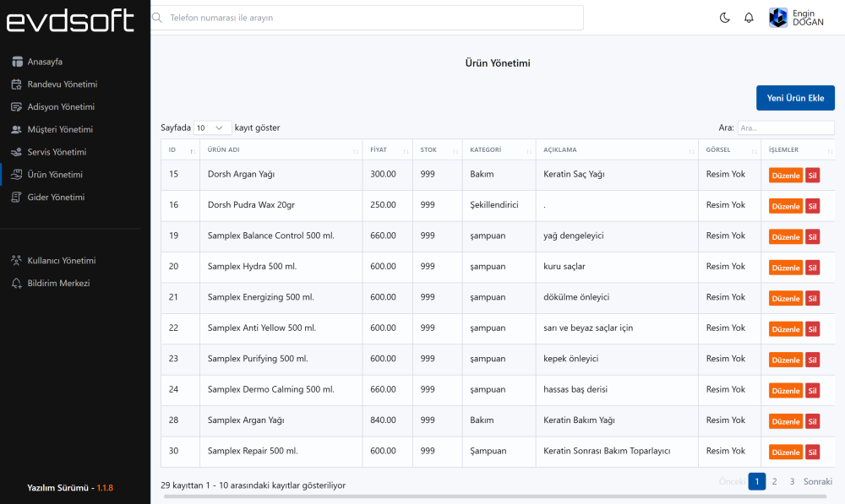This screenshot has width=845, height=504.
Task: Click the Müşteri Yönetimi people icon
Action: click(x=17, y=130)
